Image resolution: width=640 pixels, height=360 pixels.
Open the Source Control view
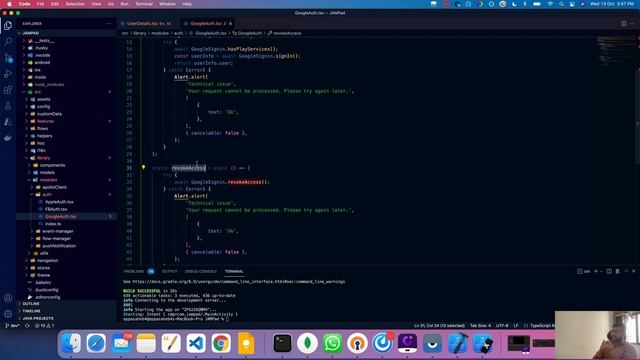click(x=8, y=58)
